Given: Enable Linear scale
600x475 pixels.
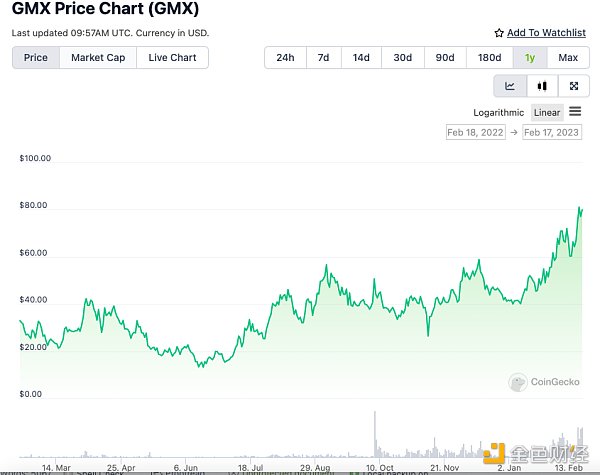Looking at the screenshot, I should pos(547,113).
